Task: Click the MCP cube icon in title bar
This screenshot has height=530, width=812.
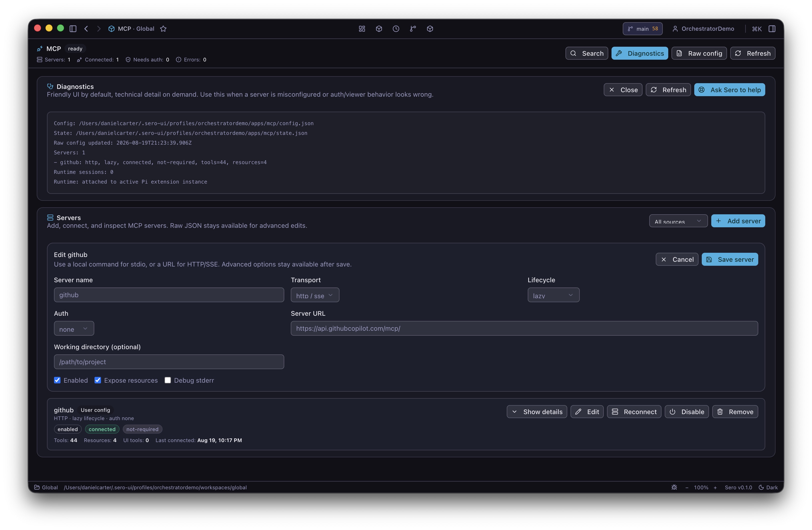Action: point(111,29)
